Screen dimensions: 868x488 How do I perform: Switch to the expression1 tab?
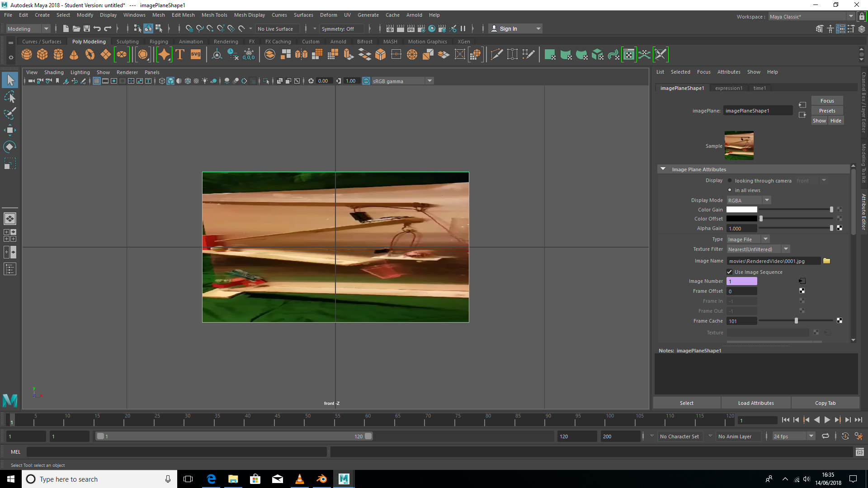point(728,88)
